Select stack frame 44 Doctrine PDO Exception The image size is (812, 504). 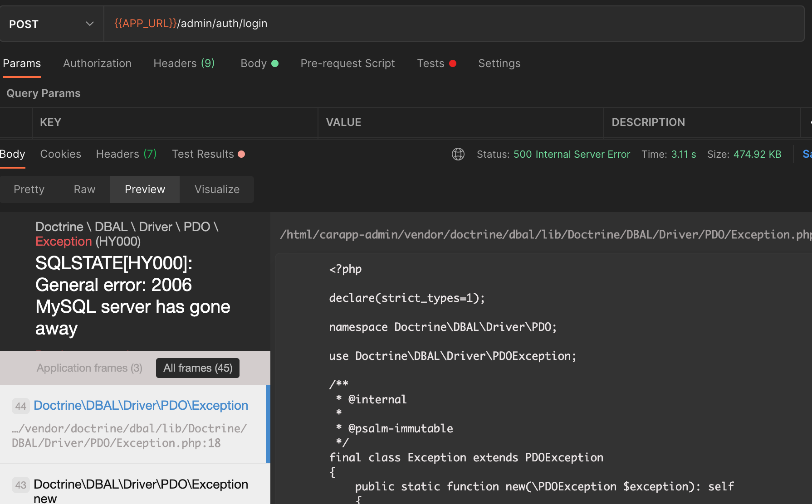point(133,424)
